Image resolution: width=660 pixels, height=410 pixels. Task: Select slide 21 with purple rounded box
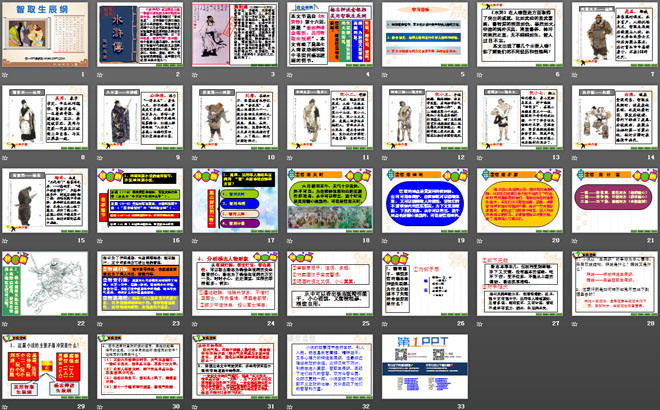(615, 200)
